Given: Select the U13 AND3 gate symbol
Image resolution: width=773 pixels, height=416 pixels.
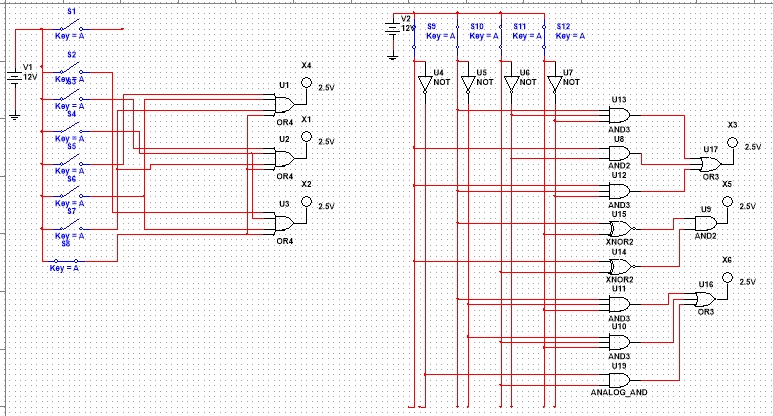Looking at the screenshot, I should point(619,116).
